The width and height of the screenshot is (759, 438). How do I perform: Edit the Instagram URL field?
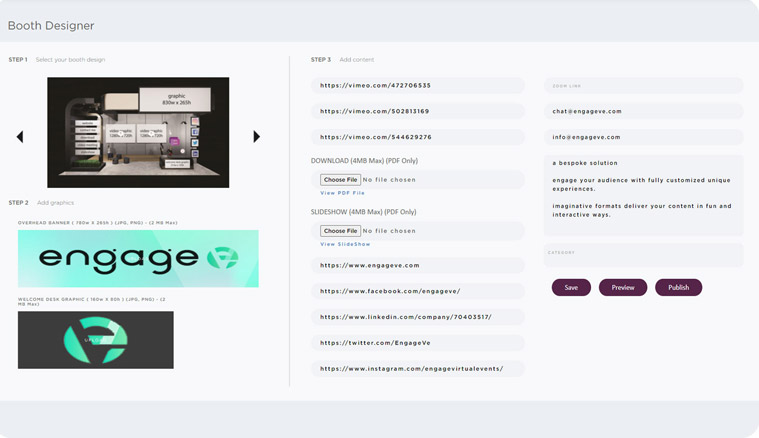tap(418, 368)
